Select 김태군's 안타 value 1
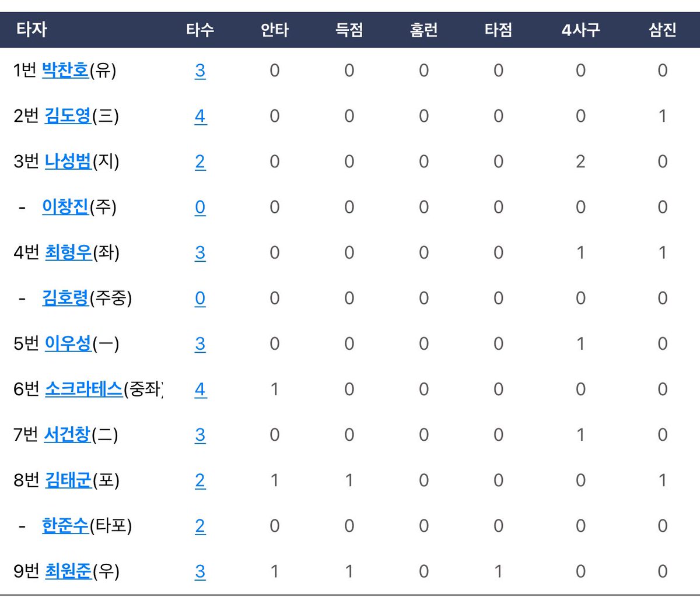This screenshot has height=604, width=700. (275, 480)
